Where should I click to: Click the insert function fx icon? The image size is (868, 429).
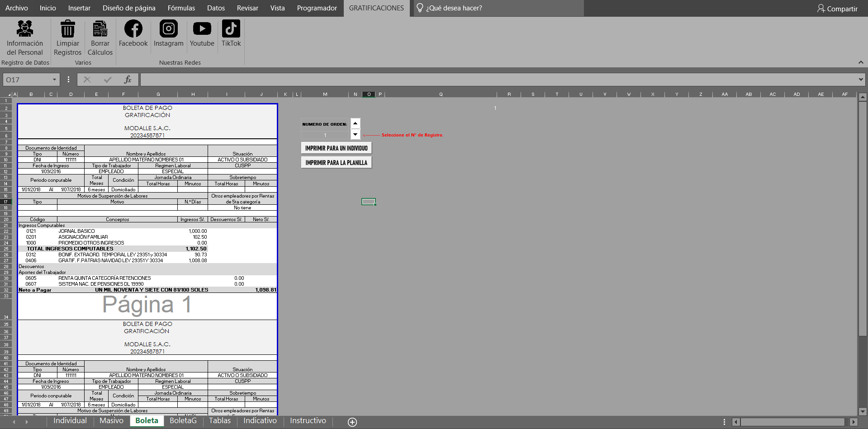coord(128,80)
